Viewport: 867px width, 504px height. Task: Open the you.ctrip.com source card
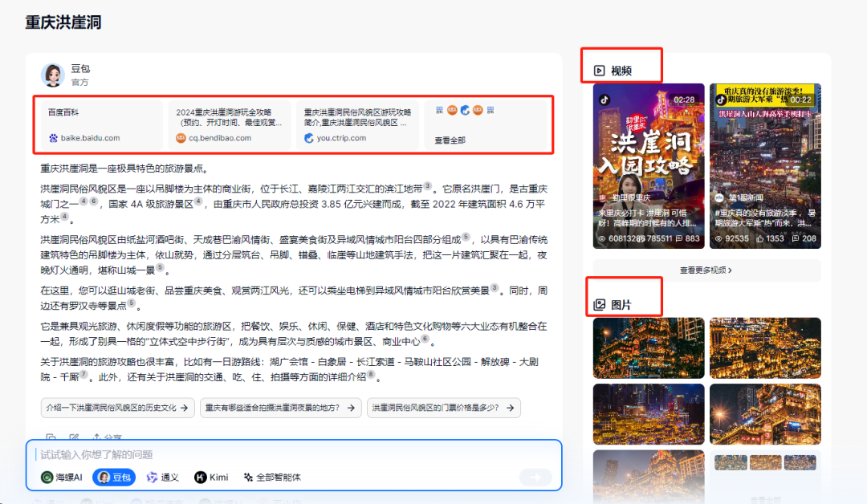point(358,125)
